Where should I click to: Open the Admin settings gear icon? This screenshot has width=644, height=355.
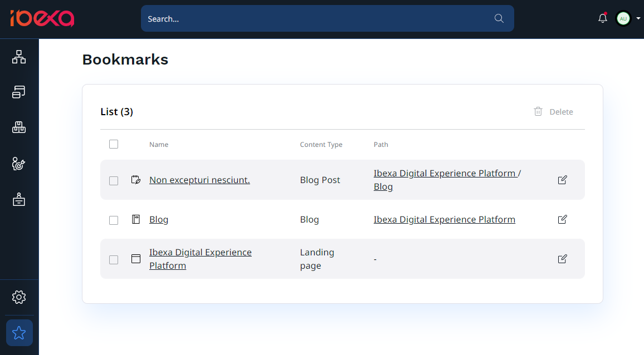pyautogui.click(x=19, y=297)
